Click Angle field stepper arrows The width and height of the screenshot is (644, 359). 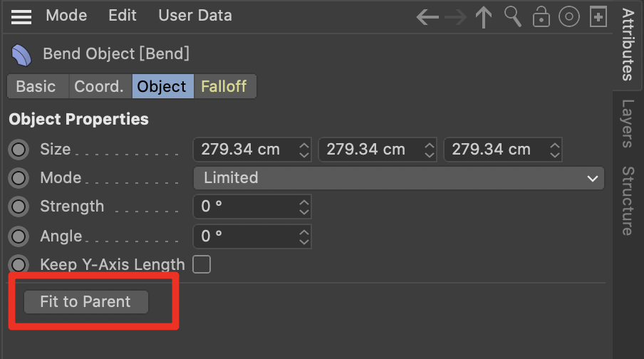point(304,236)
